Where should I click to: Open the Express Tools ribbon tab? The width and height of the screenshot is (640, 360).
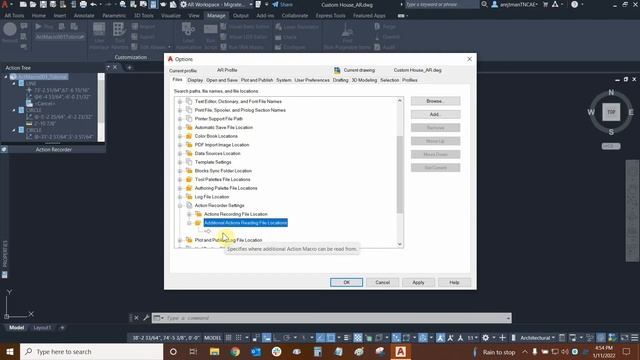tap(331, 16)
